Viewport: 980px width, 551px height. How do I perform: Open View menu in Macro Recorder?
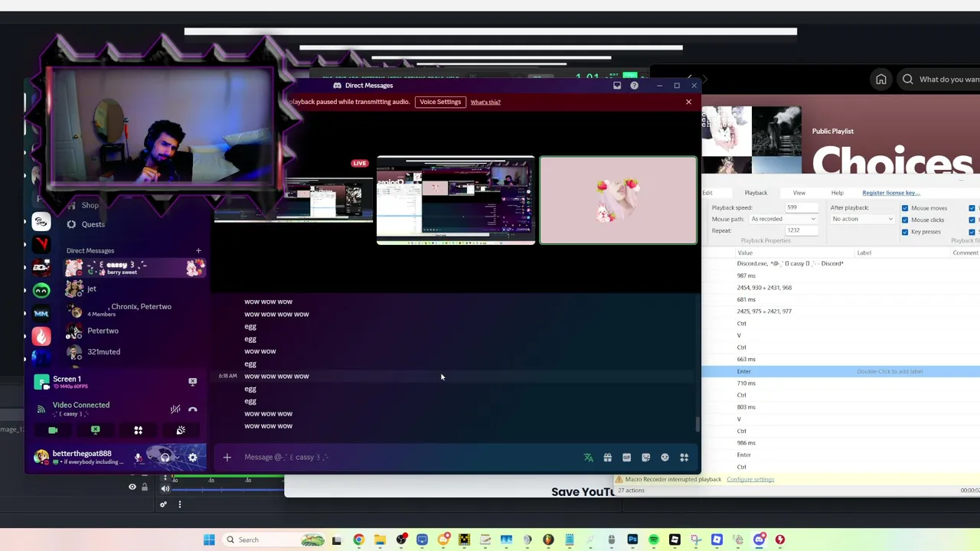(799, 193)
